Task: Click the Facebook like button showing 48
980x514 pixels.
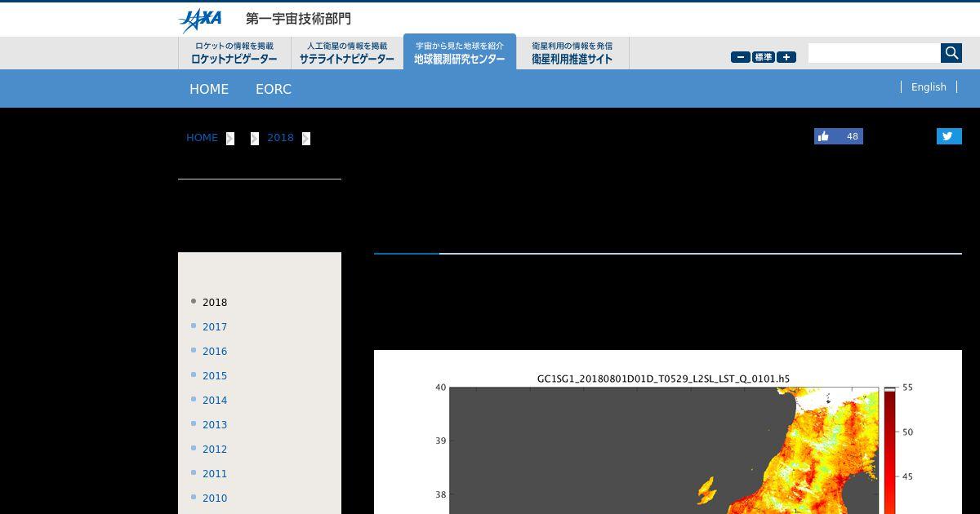Action: click(x=839, y=136)
